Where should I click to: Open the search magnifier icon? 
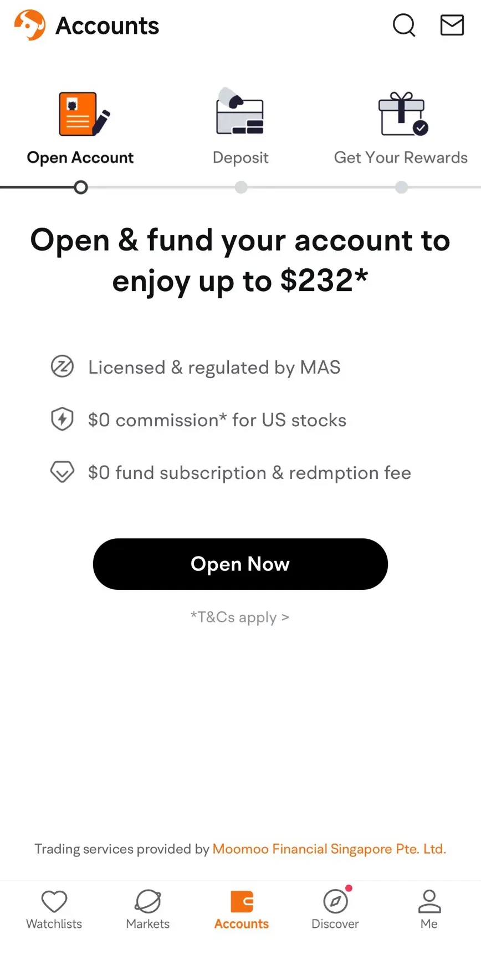(x=404, y=25)
